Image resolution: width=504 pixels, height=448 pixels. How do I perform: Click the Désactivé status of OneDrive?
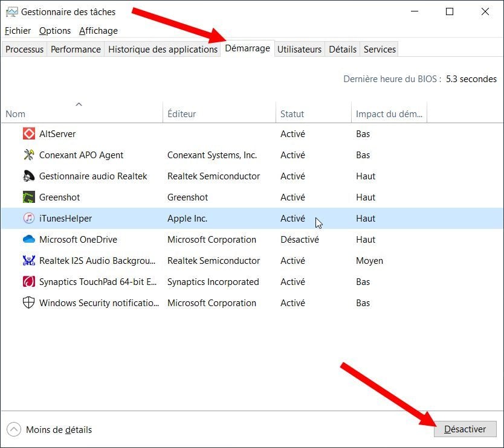pyautogui.click(x=300, y=240)
